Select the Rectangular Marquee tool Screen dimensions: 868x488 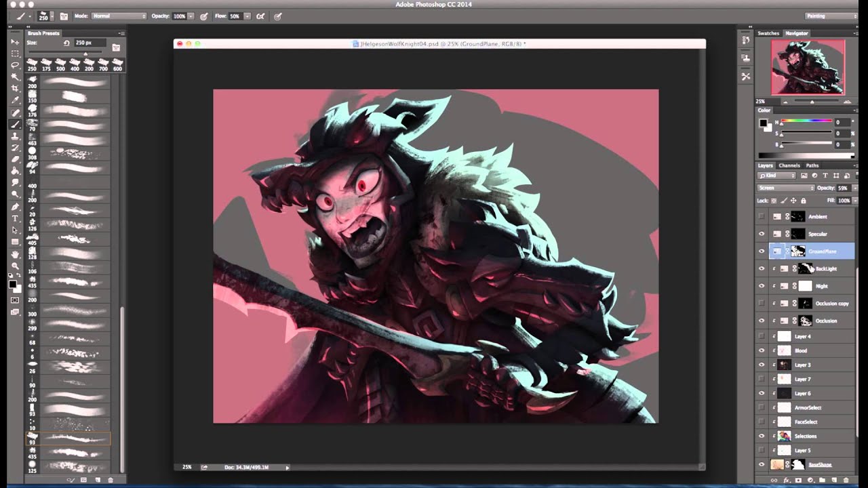[x=15, y=53]
